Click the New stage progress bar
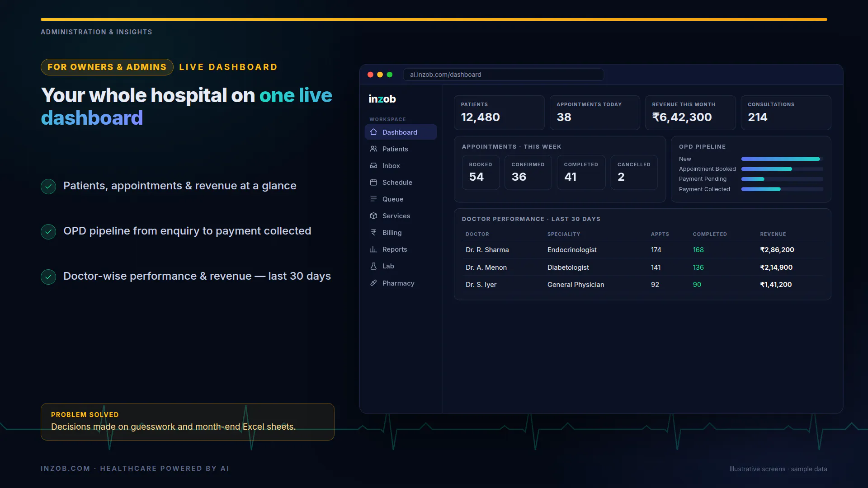868x488 pixels. (782, 159)
